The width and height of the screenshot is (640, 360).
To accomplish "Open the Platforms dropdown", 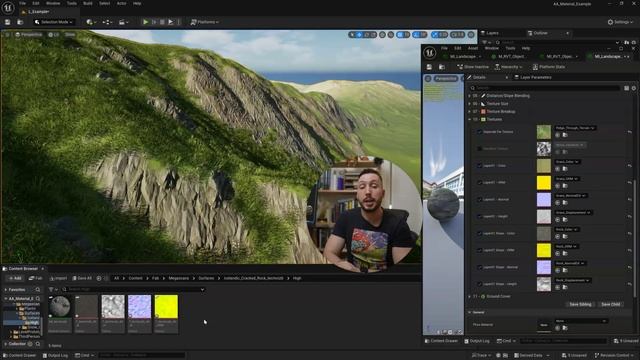I will (204, 22).
